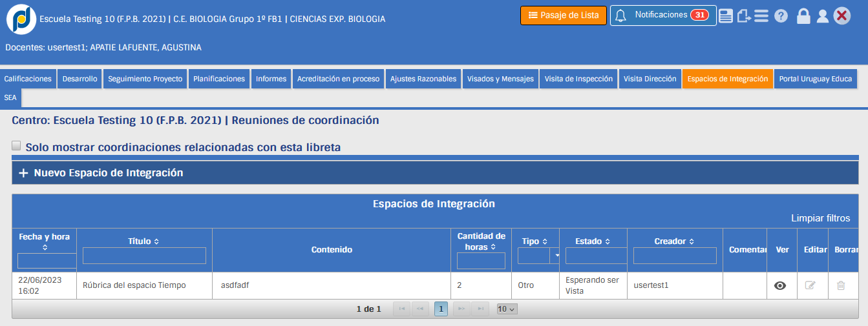Sort by Cantidad de horas arrows
Image resolution: width=868 pixels, height=326 pixels.
click(x=493, y=247)
